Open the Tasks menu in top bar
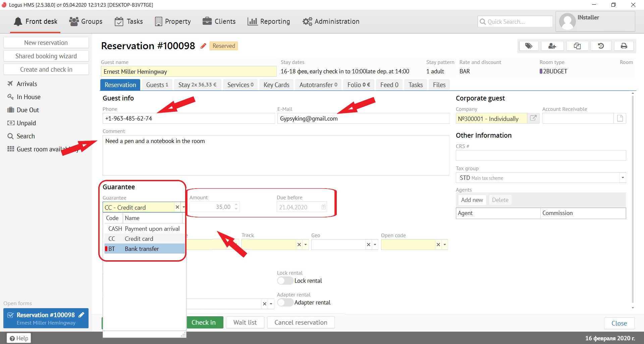 129,21
